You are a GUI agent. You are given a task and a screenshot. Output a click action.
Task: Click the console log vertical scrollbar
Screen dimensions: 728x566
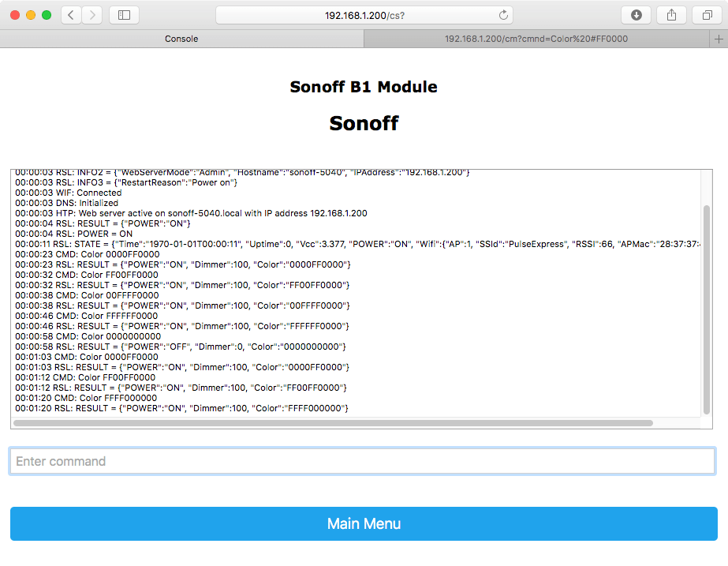707,309
